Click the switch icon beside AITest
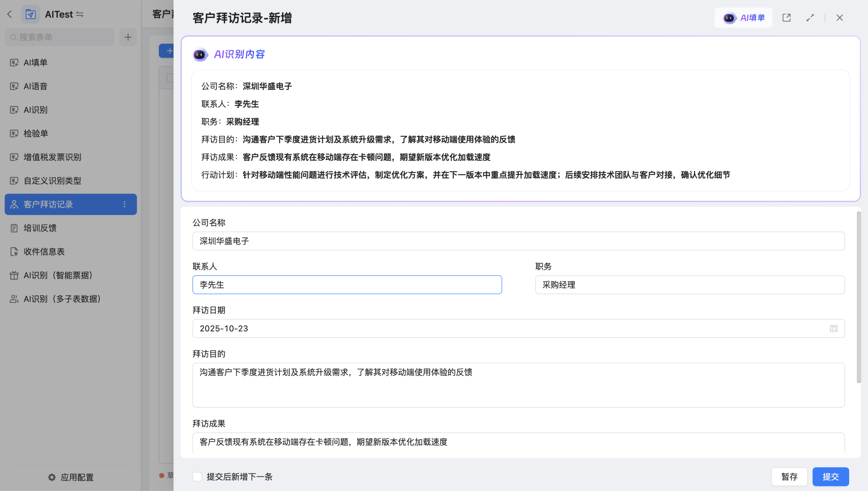The image size is (868, 491). coord(79,14)
